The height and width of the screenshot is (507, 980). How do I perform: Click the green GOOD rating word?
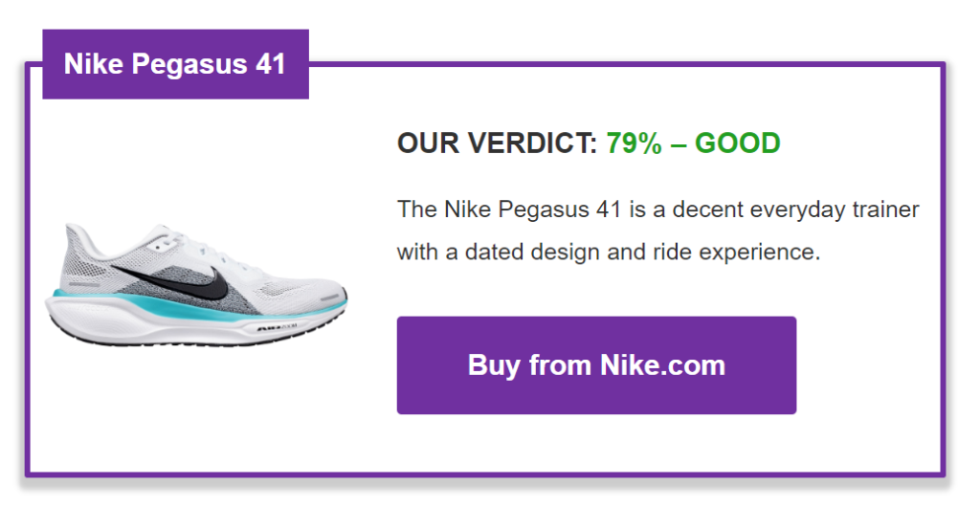tap(738, 143)
